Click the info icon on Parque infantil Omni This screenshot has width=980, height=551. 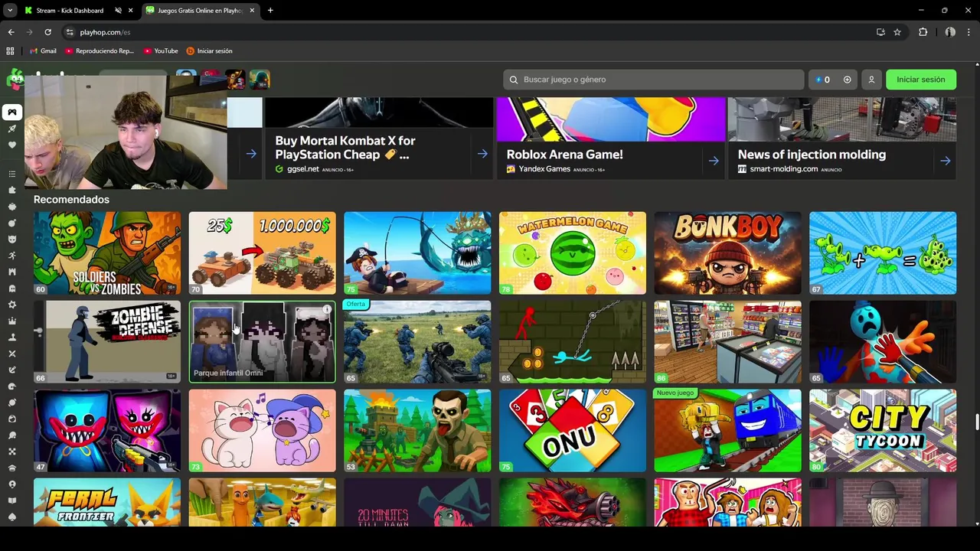click(x=327, y=309)
